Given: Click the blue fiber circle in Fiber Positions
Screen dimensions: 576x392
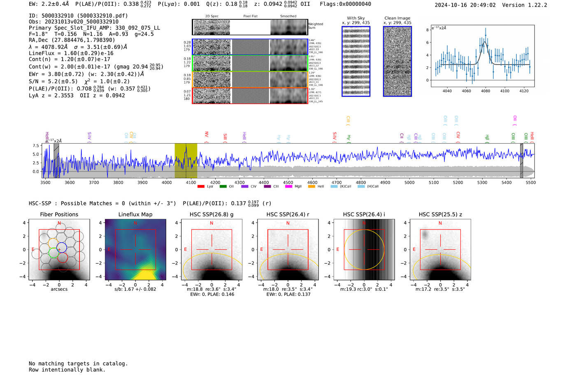Looking at the screenshot, I should click(x=62, y=248).
